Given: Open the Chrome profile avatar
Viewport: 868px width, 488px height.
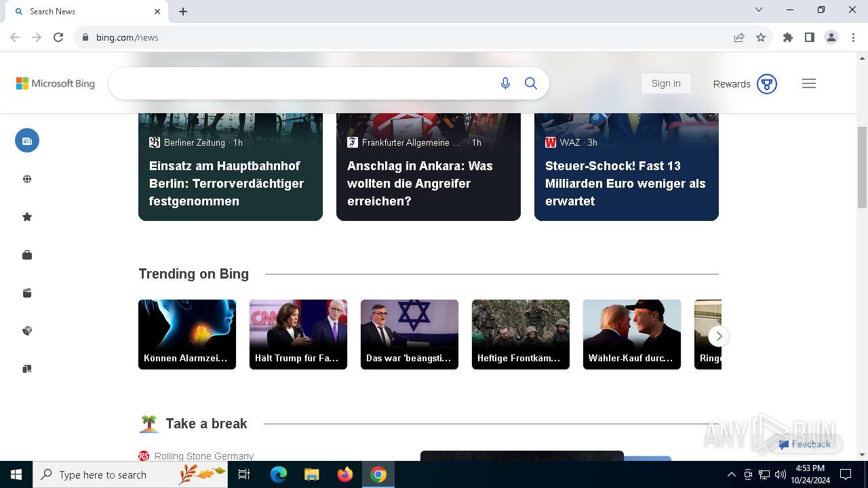Looking at the screenshot, I should click(x=831, y=37).
